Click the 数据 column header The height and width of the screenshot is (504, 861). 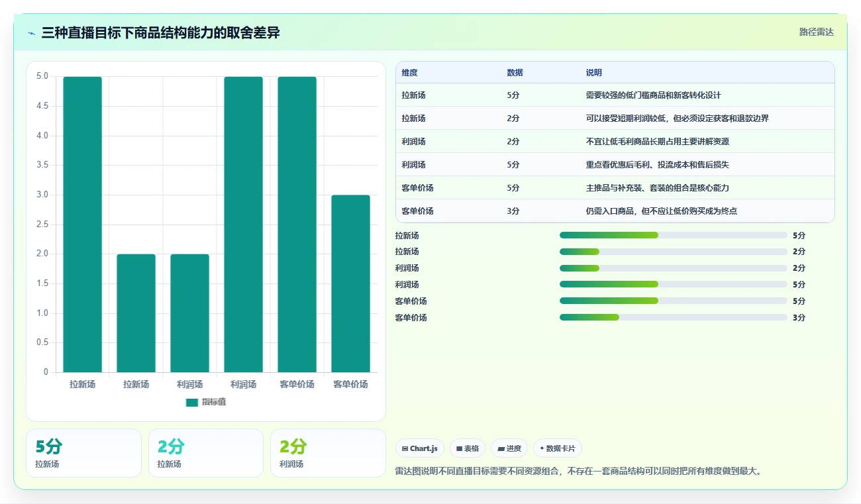pyautogui.click(x=515, y=73)
